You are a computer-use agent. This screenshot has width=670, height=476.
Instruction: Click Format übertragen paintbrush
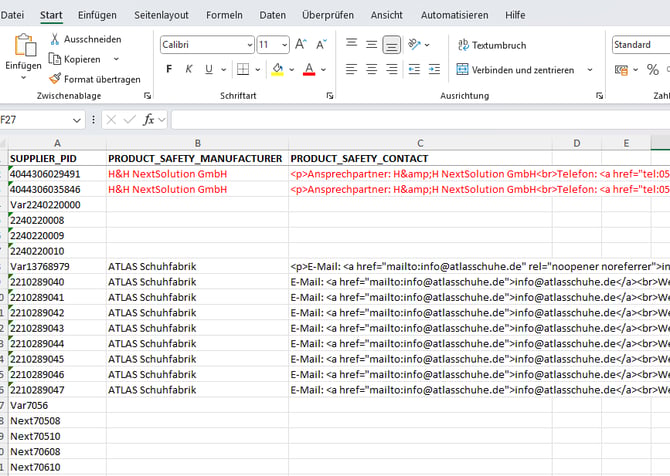(55, 79)
